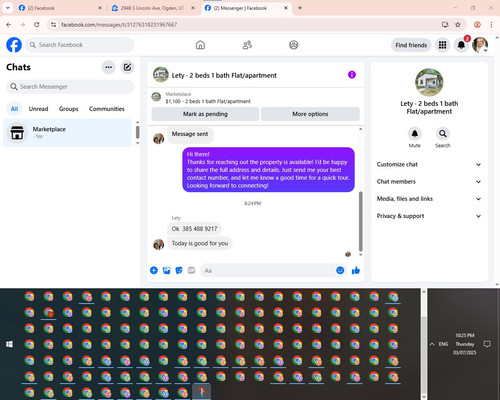
Task: Click the Search Messenger field
Action: pyautogui.click(x=70, y=87)
